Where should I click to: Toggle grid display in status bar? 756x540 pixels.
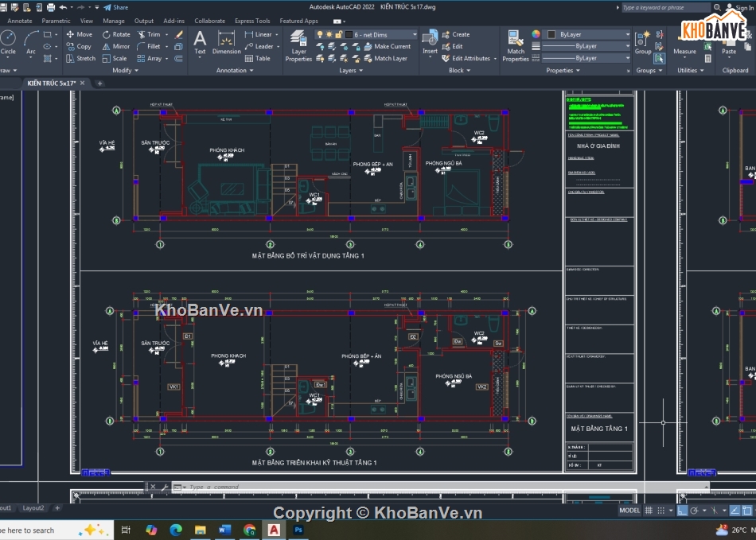pyautogui.click(x=649, y=511)
